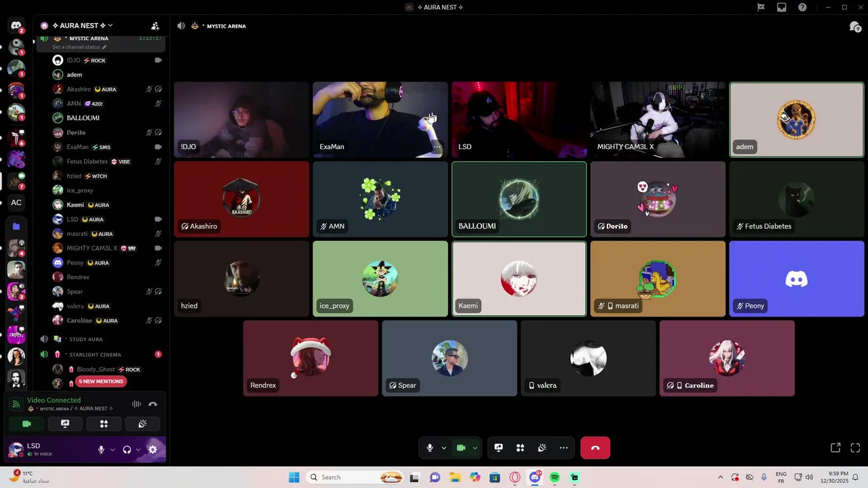Open more options ellipsis in call controls
The height and width of the screenshot is (488, 868).
pos(564,448)
